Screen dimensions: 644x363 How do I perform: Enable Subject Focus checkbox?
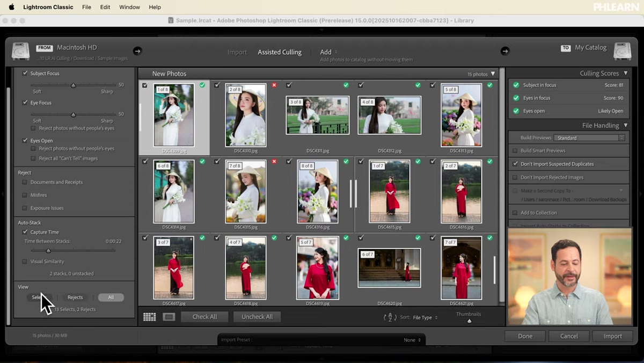coord(25,73)
